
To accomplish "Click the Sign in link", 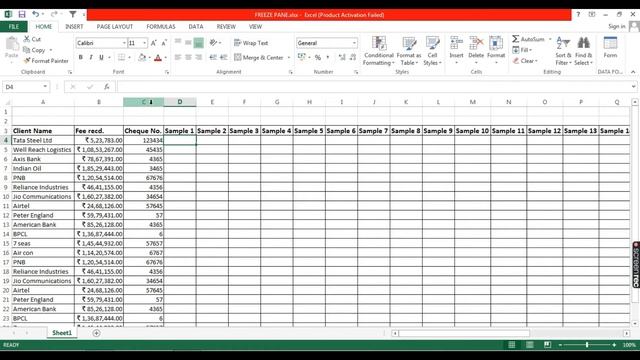I will click(616, 27).
